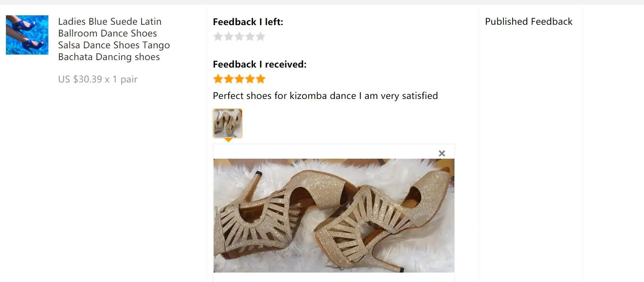644x282 pixels.
Task: Click the enlarged gold glitter shoes image
Action: tap(334, 215)
